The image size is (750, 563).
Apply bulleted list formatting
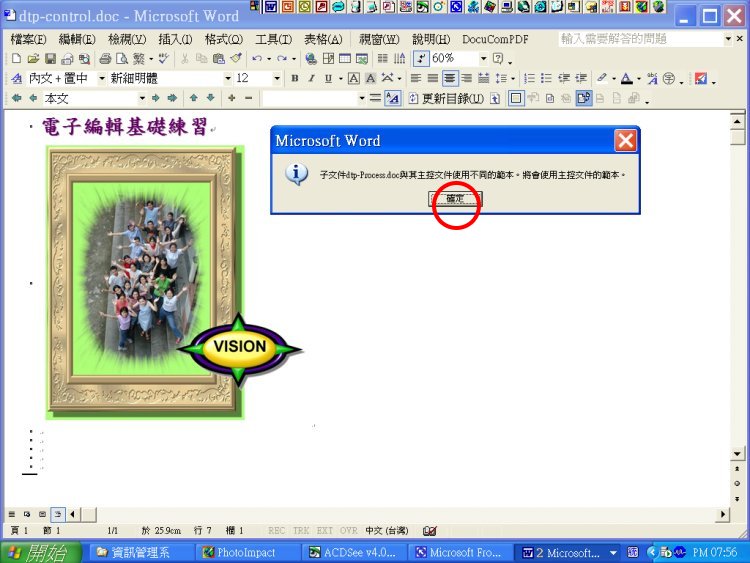(546, 78)
